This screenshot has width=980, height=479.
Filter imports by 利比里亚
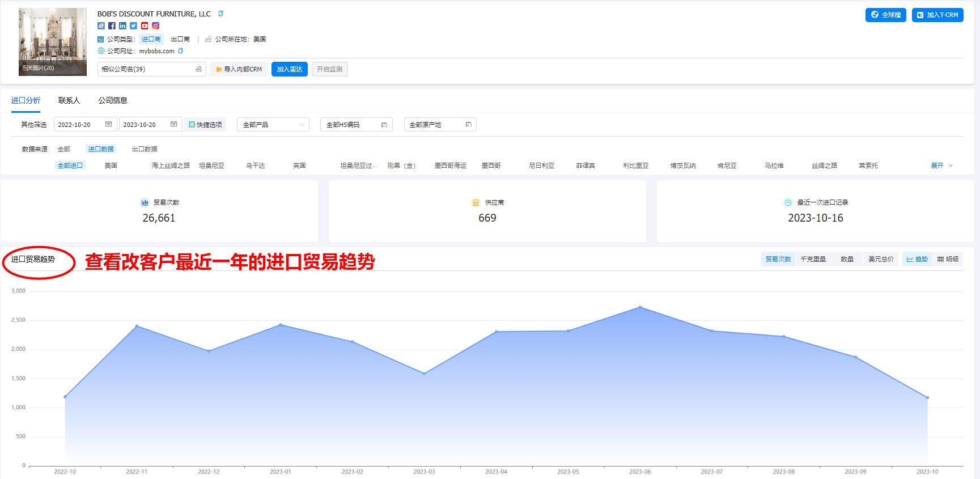click(636, 166)
